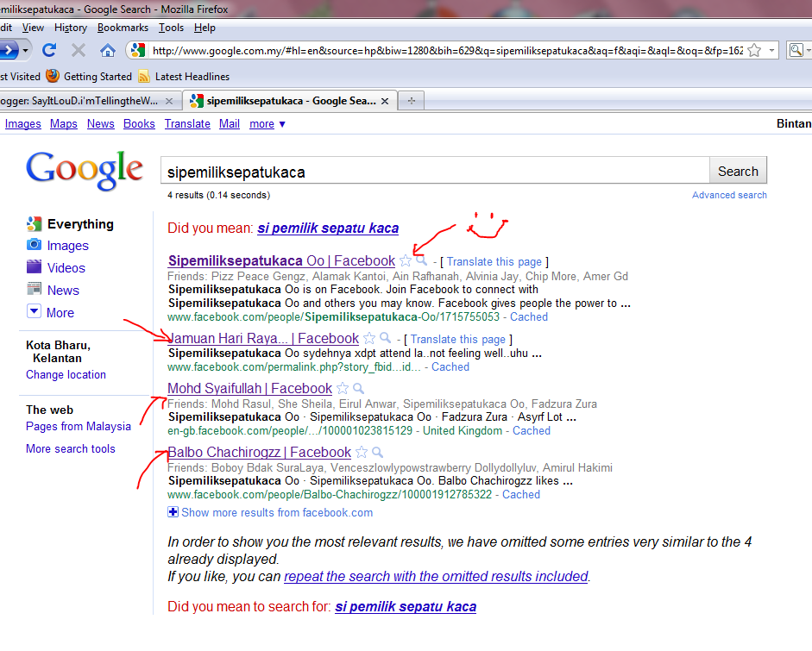Translate the Jamuan Hari Raya page
This screenshot has width=812, height=651.
click(x=458, y=340)
